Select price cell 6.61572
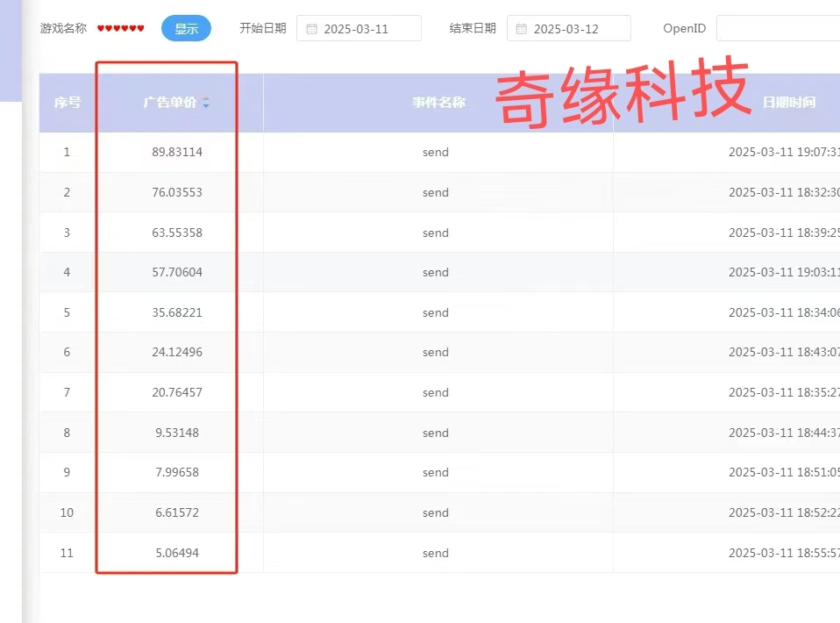This screenshot has height=623, width=840. click(177, 512)
